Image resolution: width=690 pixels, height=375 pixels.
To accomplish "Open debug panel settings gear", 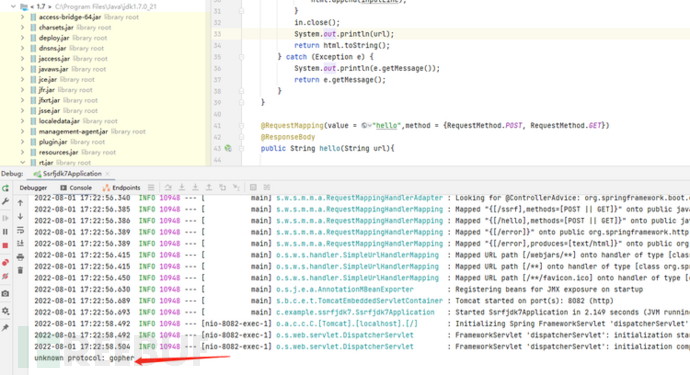I will pyautogui.click(x=5, y=311).
